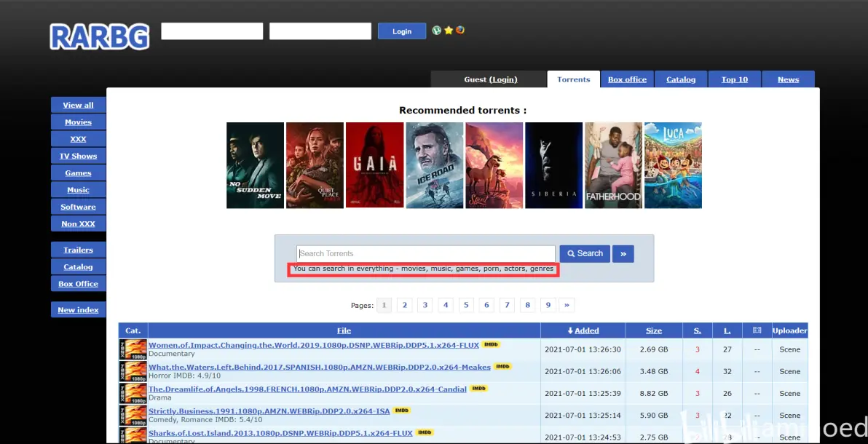Click the green uTorrent icon beside Login
This screenshot has width=868, height=444.
coord(437,31)
